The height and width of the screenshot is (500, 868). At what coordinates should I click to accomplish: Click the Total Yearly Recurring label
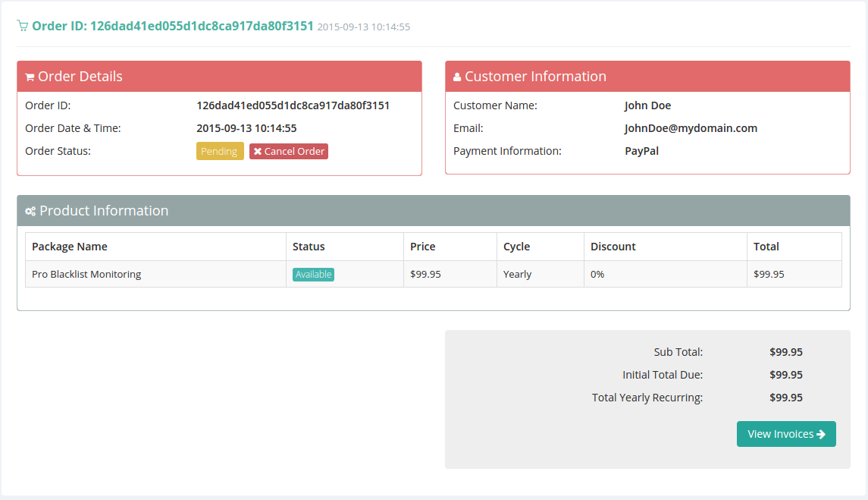click(647, 398)
